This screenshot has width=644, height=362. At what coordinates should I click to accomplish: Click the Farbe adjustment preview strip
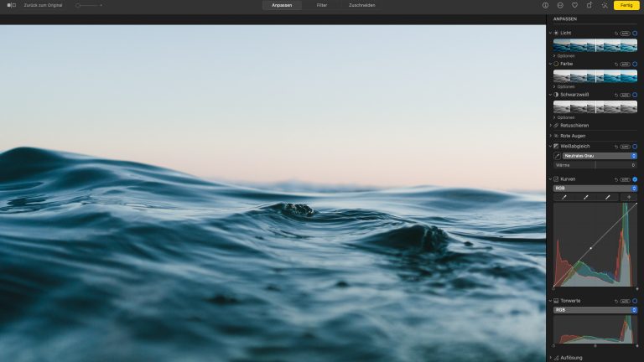[595, 76]
